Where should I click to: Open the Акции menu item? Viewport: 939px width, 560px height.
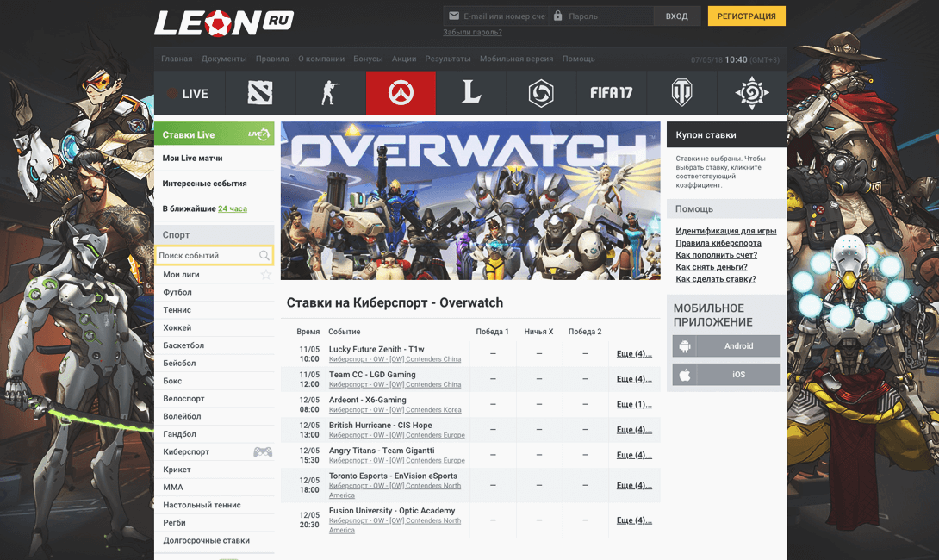tap(404, 59)
